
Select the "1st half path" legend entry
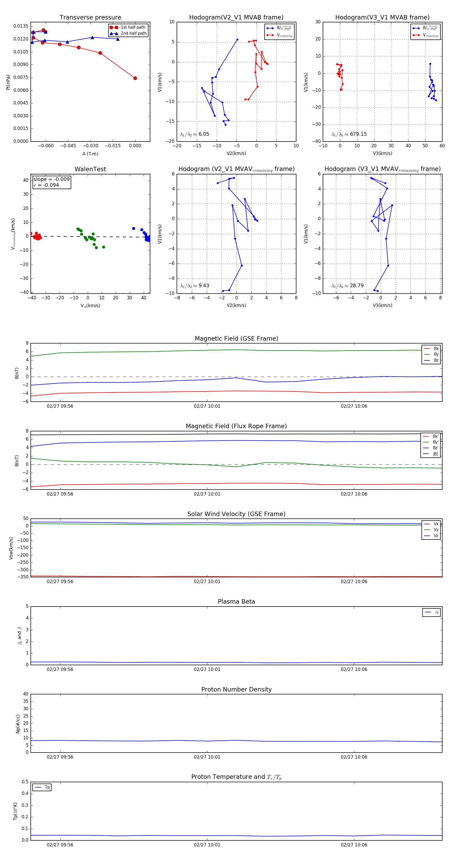click(x=128, y=27)
